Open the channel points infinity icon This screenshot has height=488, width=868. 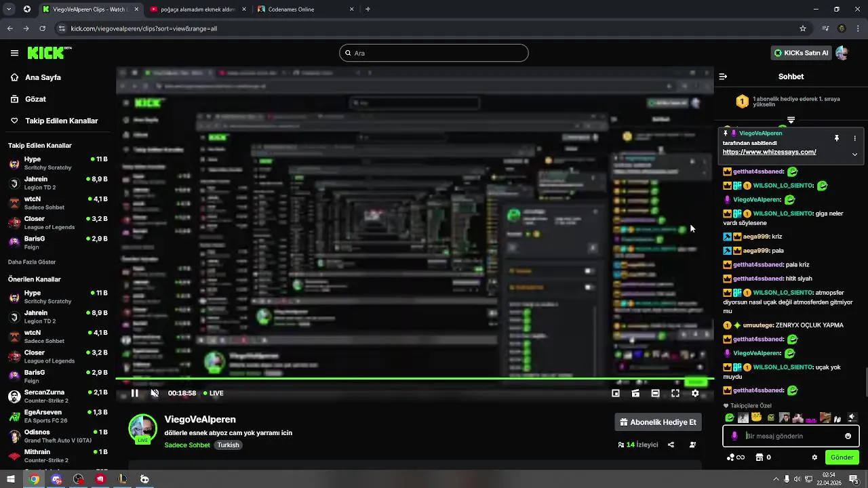tap(735, 457)
